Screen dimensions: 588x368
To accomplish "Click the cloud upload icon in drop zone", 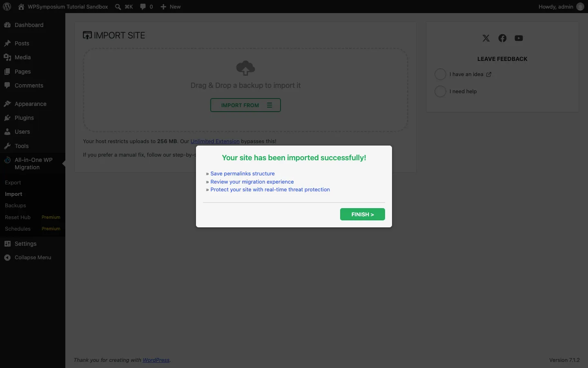I will 245,68.
